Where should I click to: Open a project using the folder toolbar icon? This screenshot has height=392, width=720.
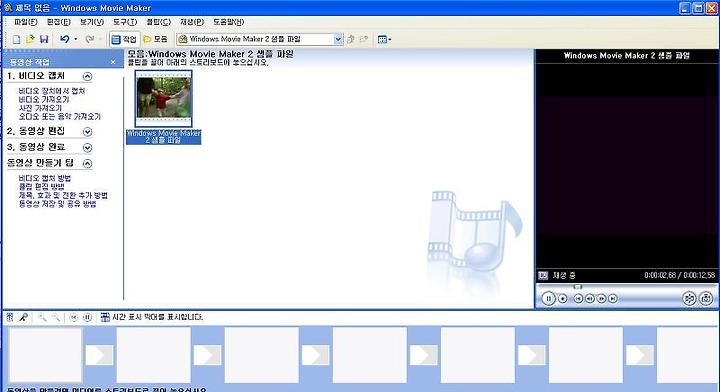click(30, 39)
